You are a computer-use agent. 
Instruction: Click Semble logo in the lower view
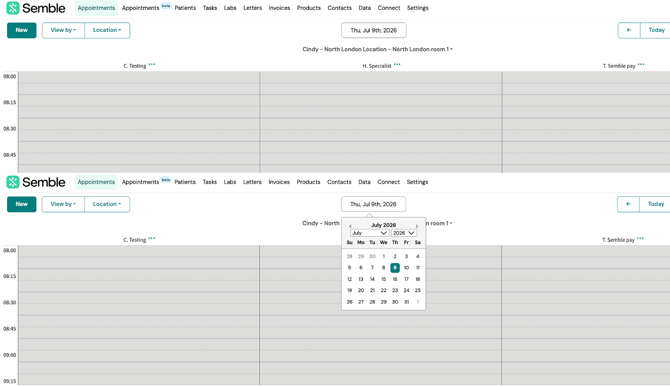click(36, 182)
